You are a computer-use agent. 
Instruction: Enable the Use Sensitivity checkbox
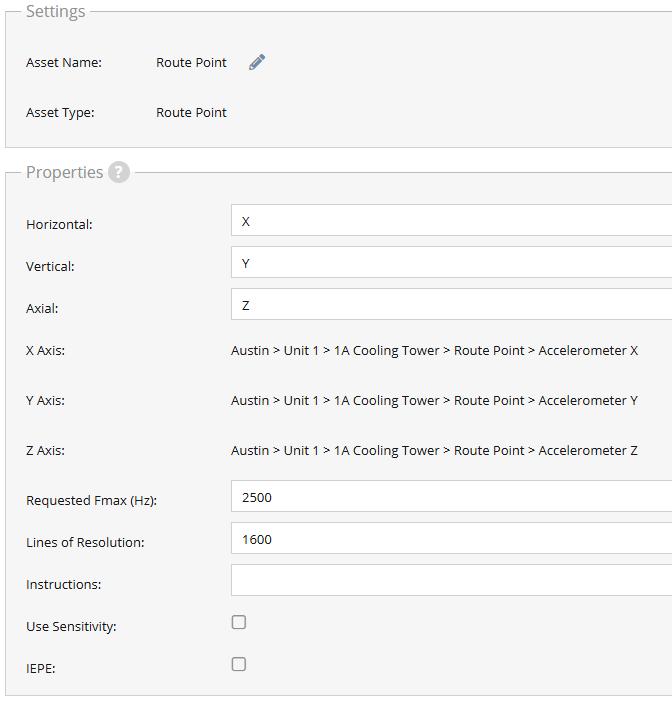tap(239, 622)
